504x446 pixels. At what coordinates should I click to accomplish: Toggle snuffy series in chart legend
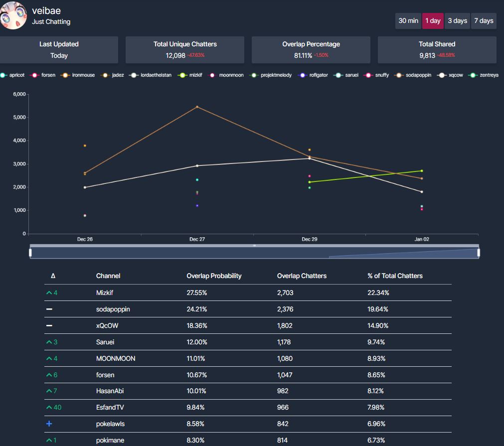(x=376, y=75)
